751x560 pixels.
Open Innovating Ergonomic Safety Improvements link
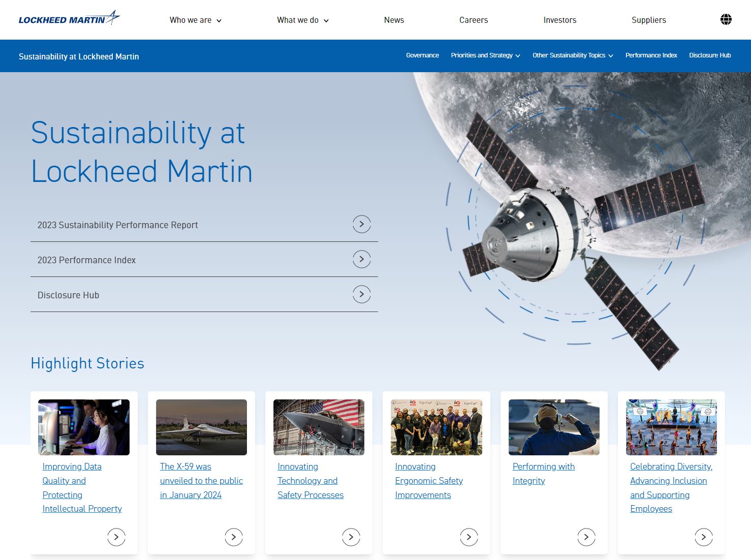coord(429,481)
